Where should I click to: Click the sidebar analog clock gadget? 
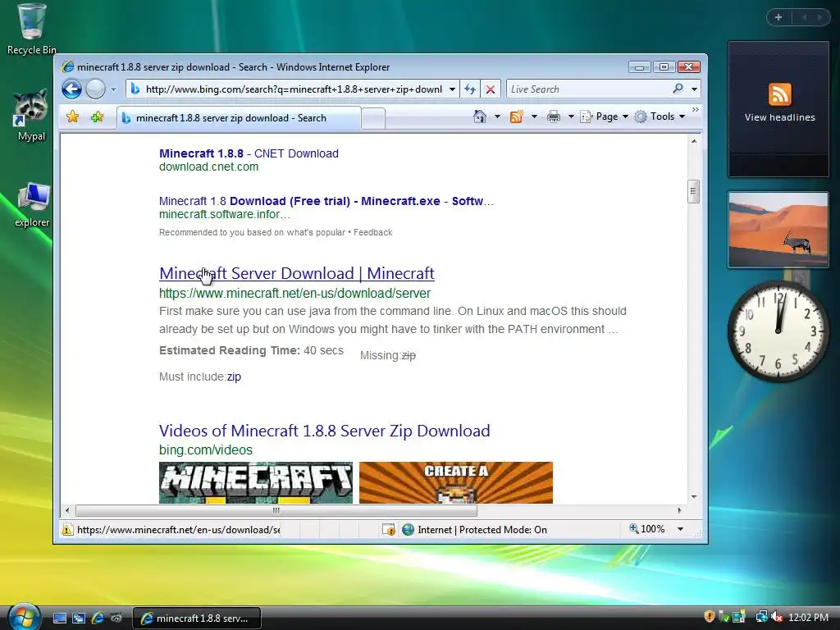tap(778, 331)
